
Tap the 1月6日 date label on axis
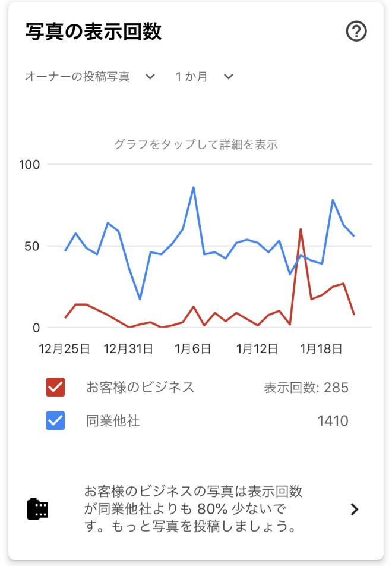193,348
